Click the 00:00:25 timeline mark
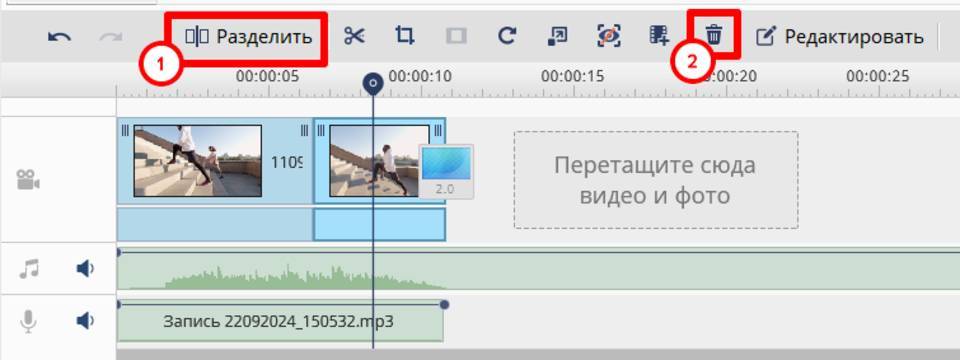Screen dimensions: 960x360 [x=877, y=77]
